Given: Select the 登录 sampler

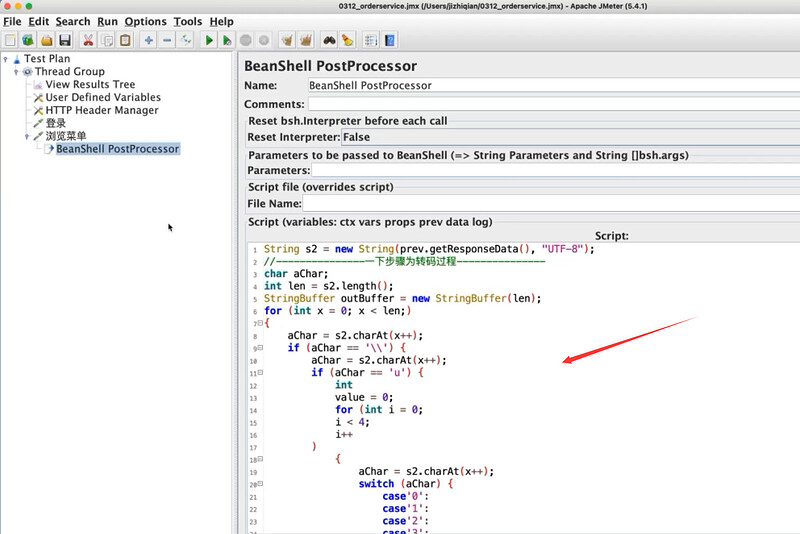Looking at the screenshot, I should click(x=56, y=123).
